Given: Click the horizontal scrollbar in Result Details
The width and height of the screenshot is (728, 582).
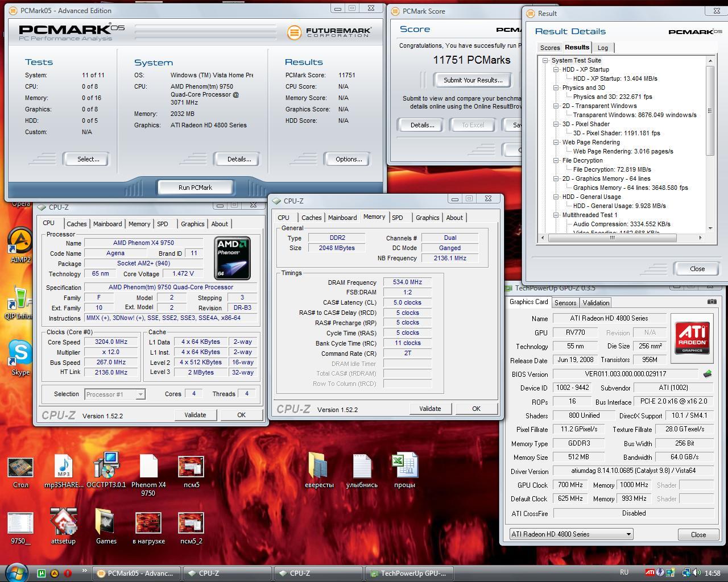Looking at the screenshot, I should 613,238.
